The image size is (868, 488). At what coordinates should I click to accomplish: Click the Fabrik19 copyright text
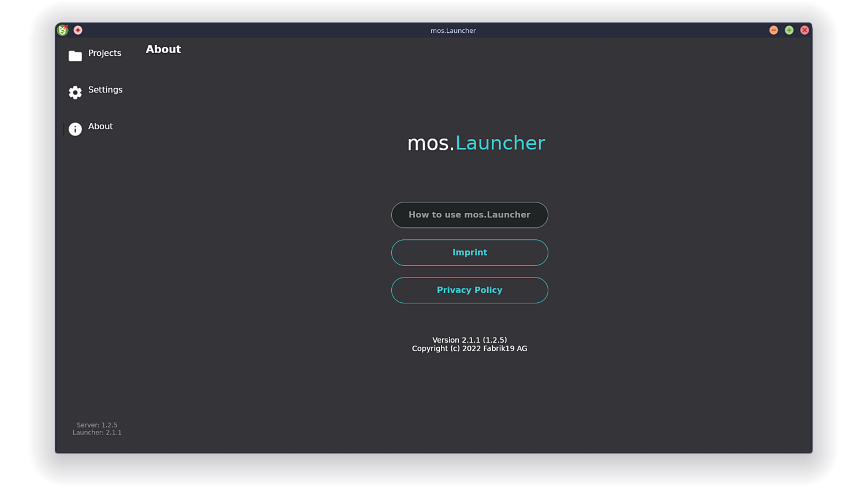click(469, 348)
